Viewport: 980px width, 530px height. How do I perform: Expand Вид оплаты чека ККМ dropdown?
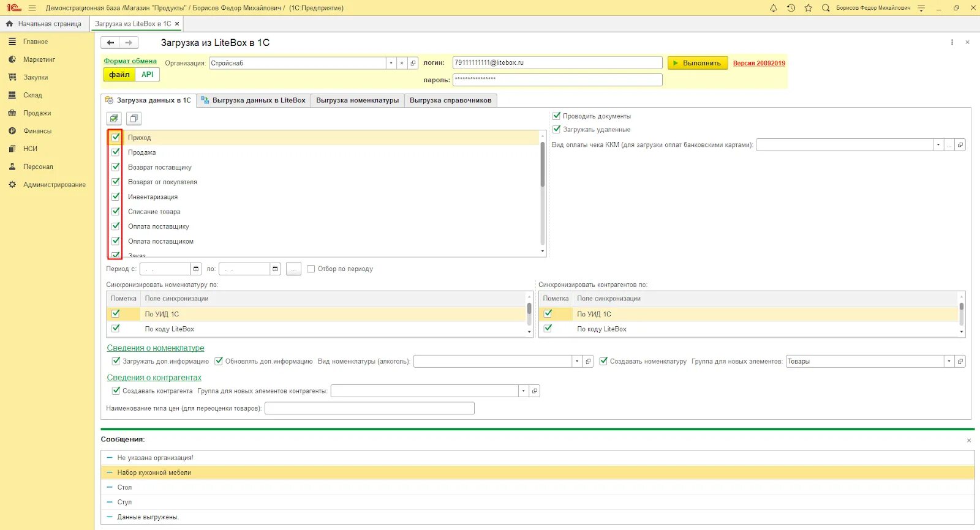pos(938,145)
